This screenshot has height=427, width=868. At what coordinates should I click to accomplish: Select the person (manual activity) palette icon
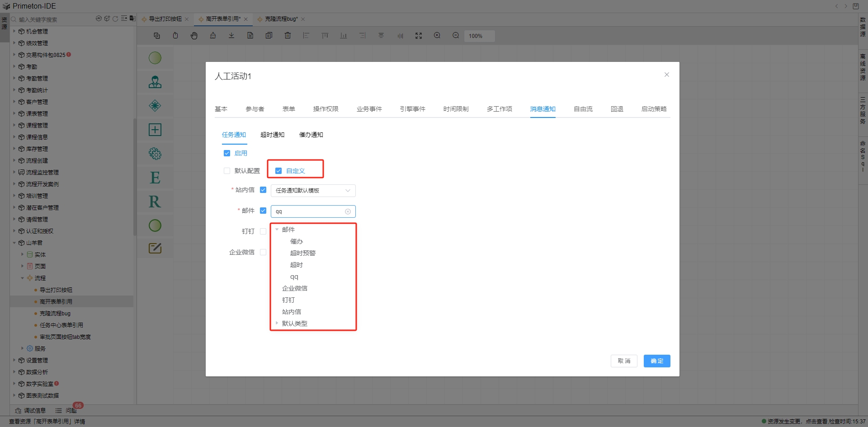(x=155, y=82)
